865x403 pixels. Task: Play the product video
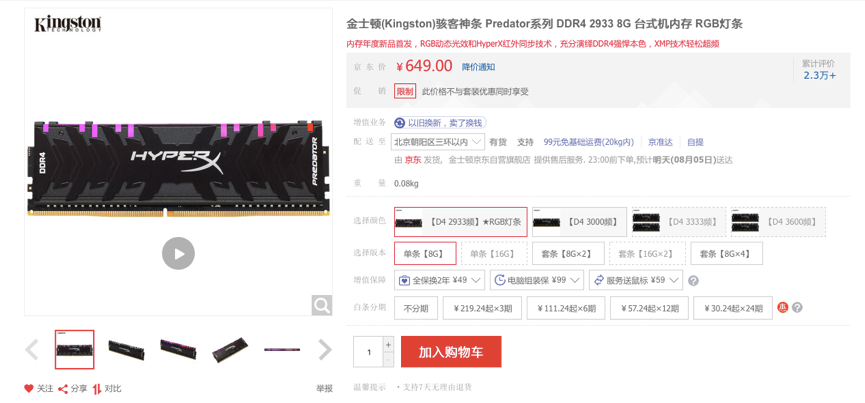click(x=178, y=254)
